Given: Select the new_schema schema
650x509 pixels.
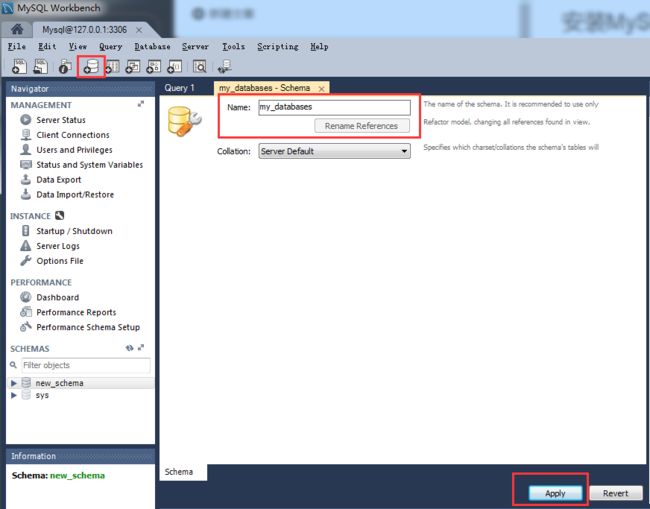Looking at the screenshot, I should pyautogui.click(x=60, y=383).
